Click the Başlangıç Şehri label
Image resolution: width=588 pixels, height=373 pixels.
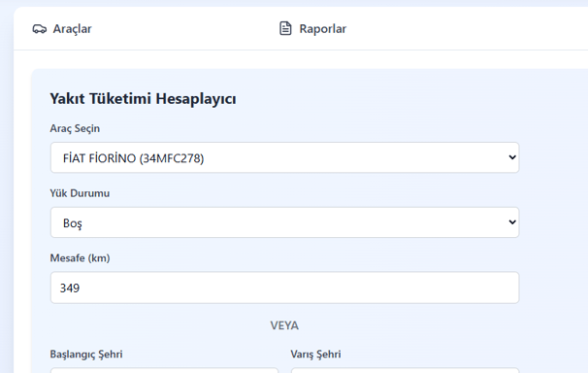(x=86, y=355)
